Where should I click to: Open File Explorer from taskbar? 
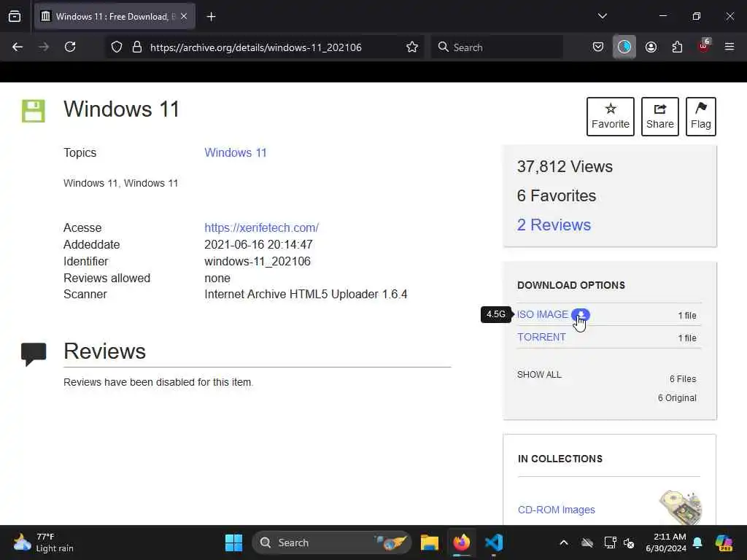click(x=429, y=542)
